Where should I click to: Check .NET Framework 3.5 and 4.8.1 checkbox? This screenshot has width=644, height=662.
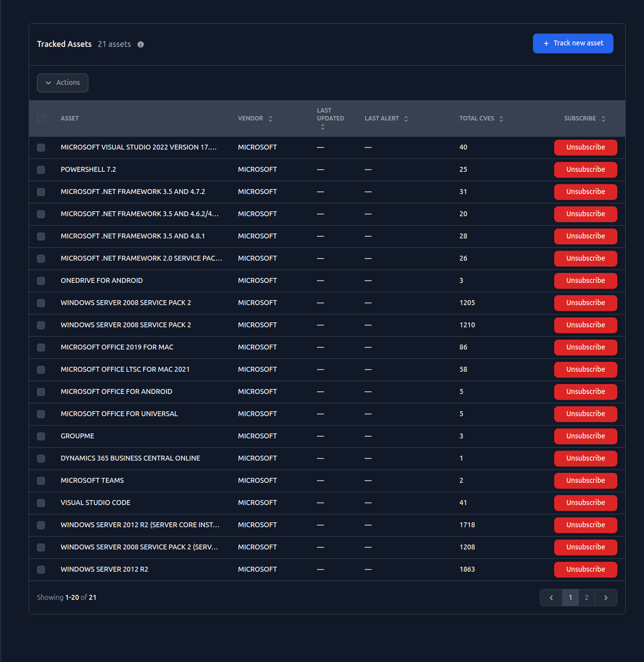pos(41,236)
